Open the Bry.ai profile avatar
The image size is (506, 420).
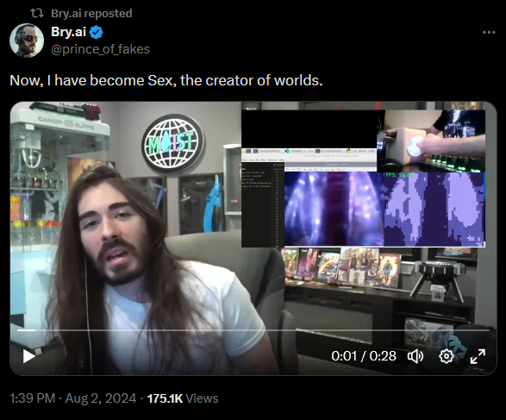pyautogui.click(x=27, y=41)
